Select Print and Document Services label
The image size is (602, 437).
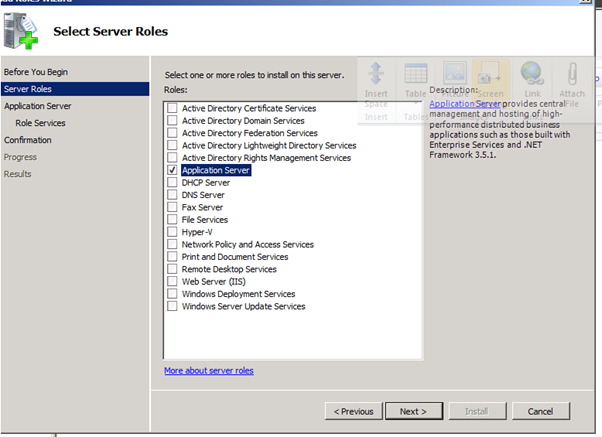pos(235,257)
